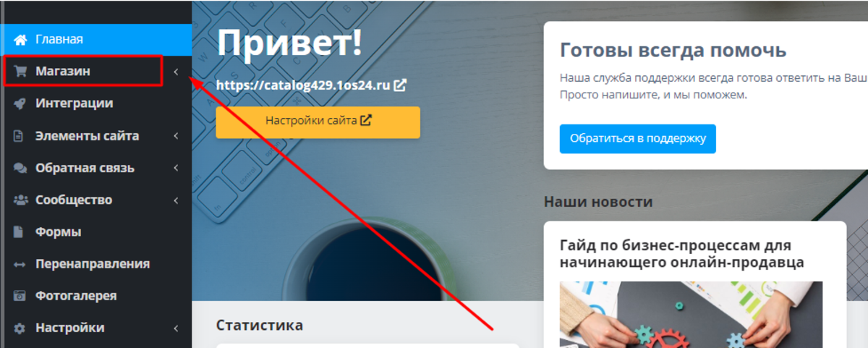Click the home icon beside Главная
Viewport: 868px width, 348px height.
20,40
